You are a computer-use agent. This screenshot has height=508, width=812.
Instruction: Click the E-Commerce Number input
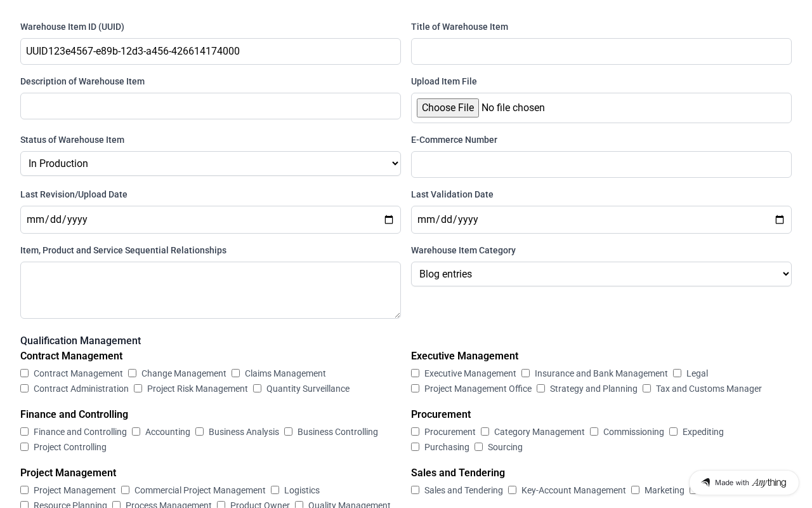point(601,164)
